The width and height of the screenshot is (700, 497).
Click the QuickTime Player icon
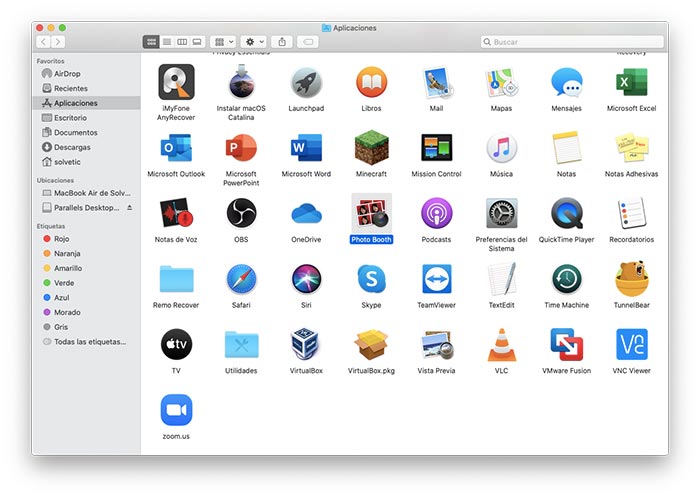567,213
